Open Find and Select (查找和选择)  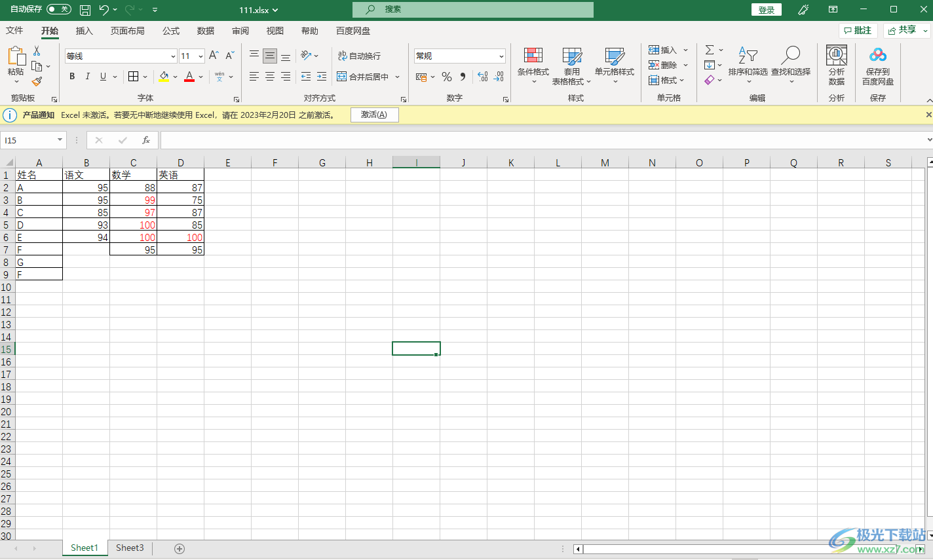point(791,65)
